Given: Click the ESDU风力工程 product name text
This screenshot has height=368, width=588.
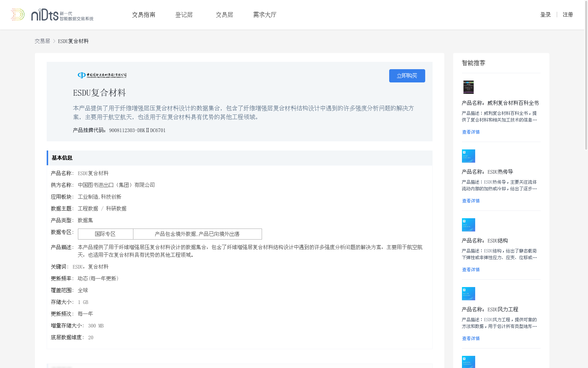Looking at the screenshot, I should 503,309.
